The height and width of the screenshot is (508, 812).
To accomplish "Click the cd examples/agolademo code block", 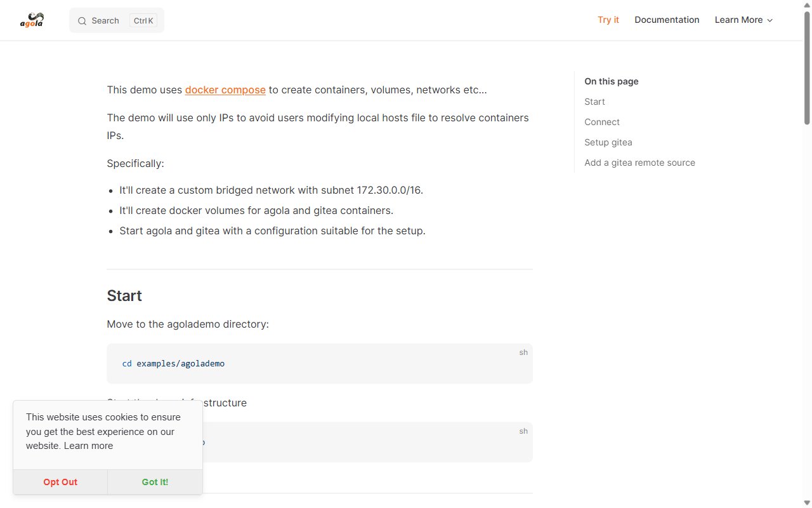I will (x=320, y=363).
